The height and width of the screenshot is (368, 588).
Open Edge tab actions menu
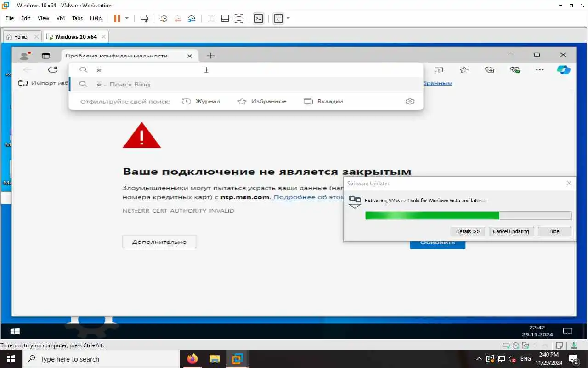[x=46, y=56]
